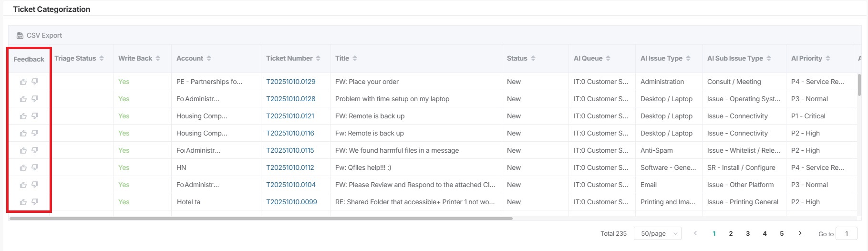This screenshot has width=868, height=251.
Task: Jump to pagination page 3
Action: 748,233
